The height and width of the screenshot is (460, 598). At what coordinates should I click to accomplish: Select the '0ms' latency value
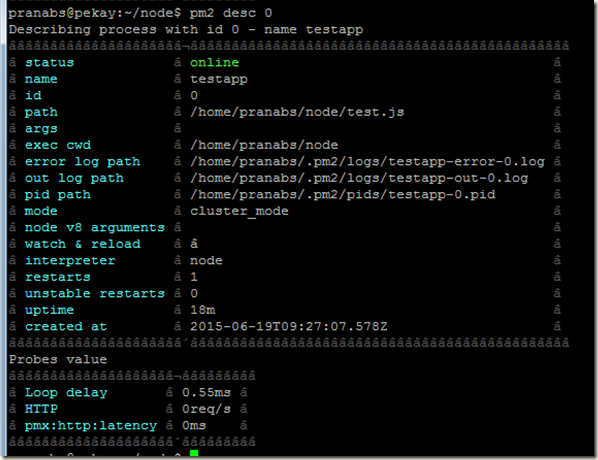[x=194, y=426]
